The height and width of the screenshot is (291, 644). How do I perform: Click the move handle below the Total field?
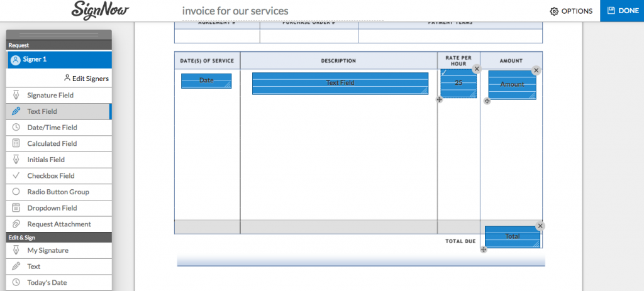point(483,250)
